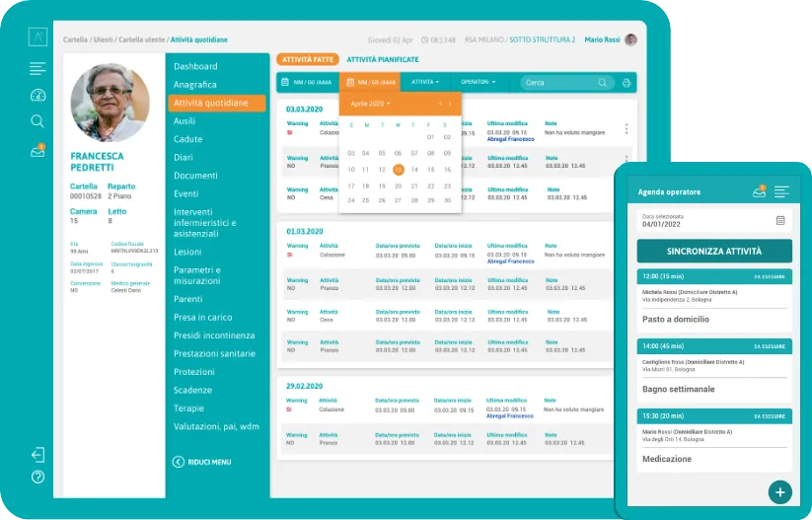Open the Pasto a domicilio 12:00 card

click(714, 300)
